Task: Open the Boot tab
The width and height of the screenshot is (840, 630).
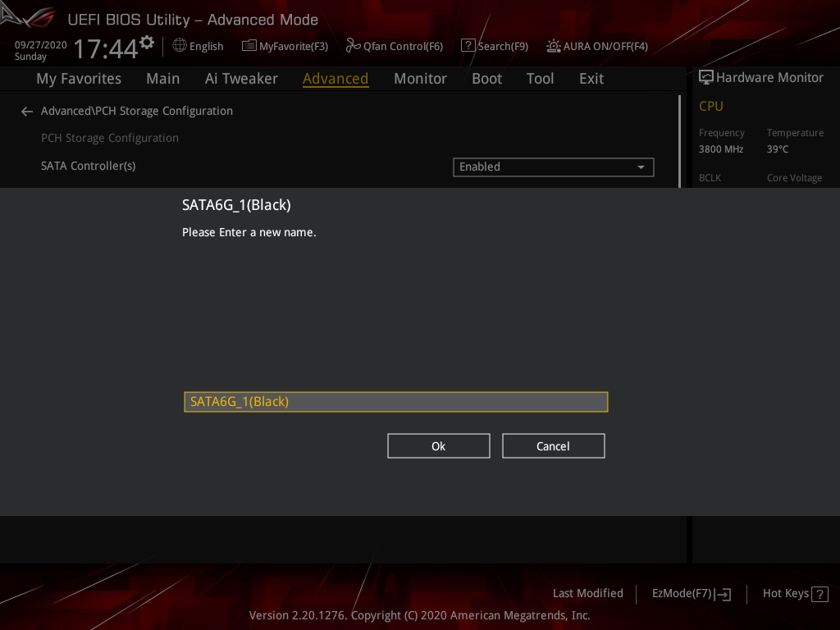Action: pos(486,79)
